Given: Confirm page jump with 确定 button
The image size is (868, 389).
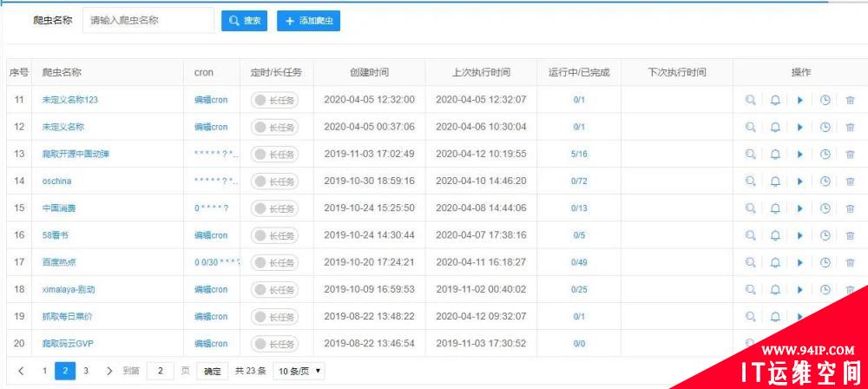Looking at the screenshot, I should [x=213, y=372].
